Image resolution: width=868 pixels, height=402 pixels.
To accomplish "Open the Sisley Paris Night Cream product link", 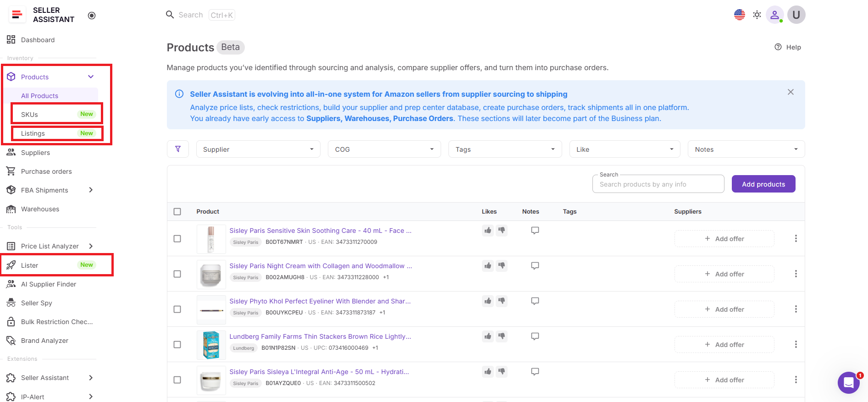I will (321, 266).
